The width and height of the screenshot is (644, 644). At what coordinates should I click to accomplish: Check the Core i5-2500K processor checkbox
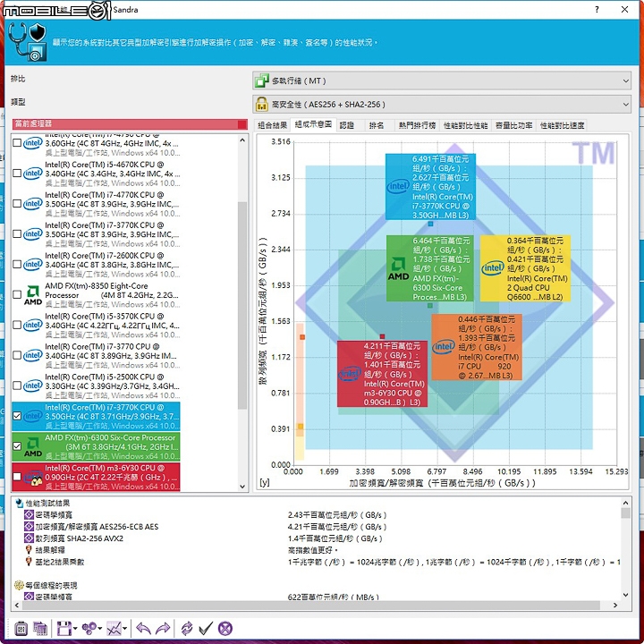point(17,386)
